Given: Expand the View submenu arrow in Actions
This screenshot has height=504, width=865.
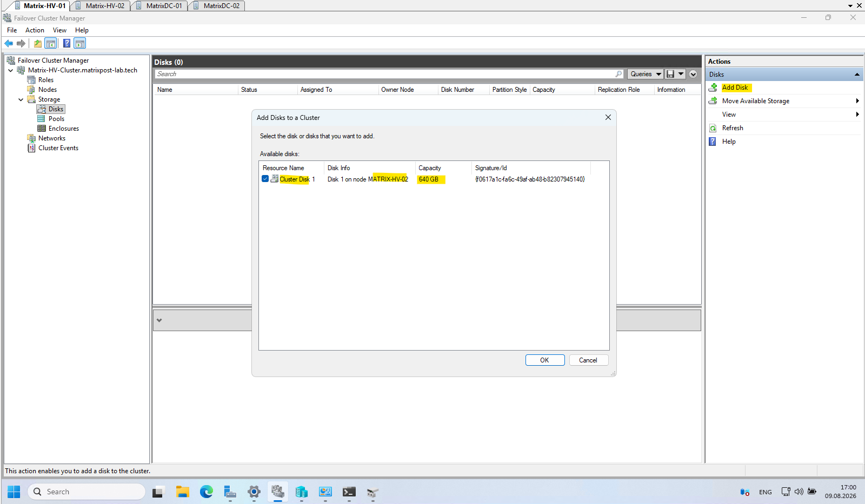Looking at the screenshot, I should coord(857,115).
